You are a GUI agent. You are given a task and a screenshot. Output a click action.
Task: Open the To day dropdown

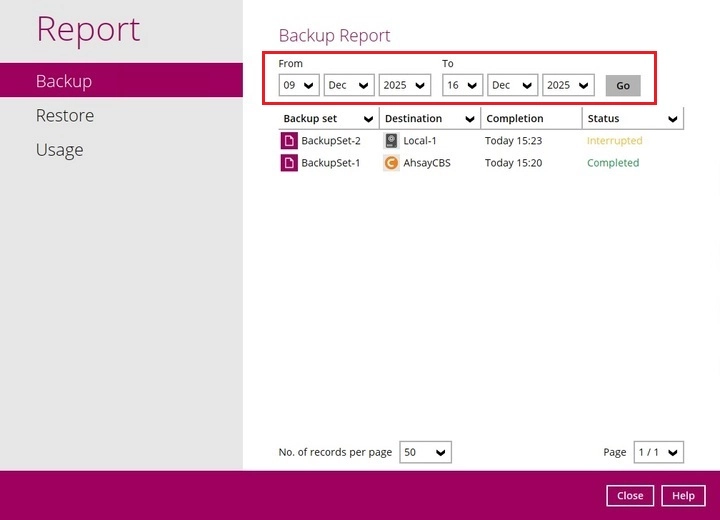point(462,85)
